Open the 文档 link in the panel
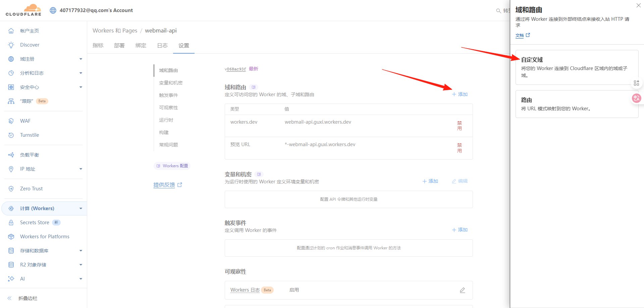 click(x=519, y=35)
